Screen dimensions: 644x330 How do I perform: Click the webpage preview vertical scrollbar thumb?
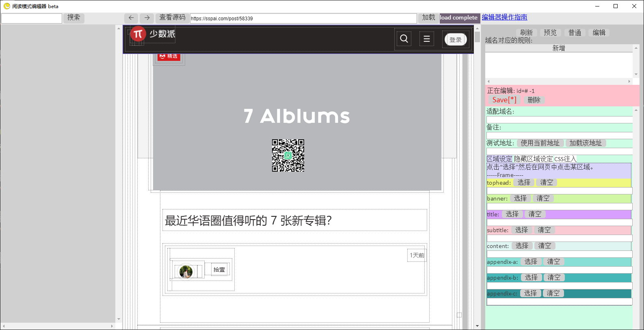[477, 37]
